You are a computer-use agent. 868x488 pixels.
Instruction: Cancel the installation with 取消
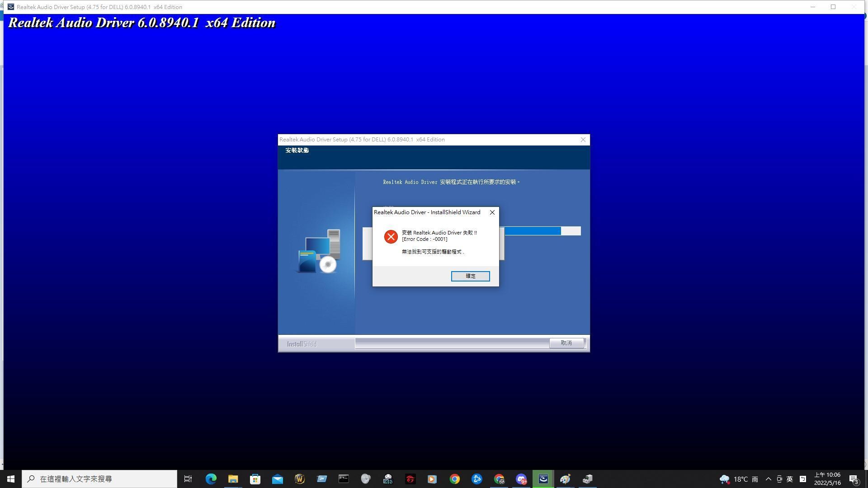pos(566,343)
